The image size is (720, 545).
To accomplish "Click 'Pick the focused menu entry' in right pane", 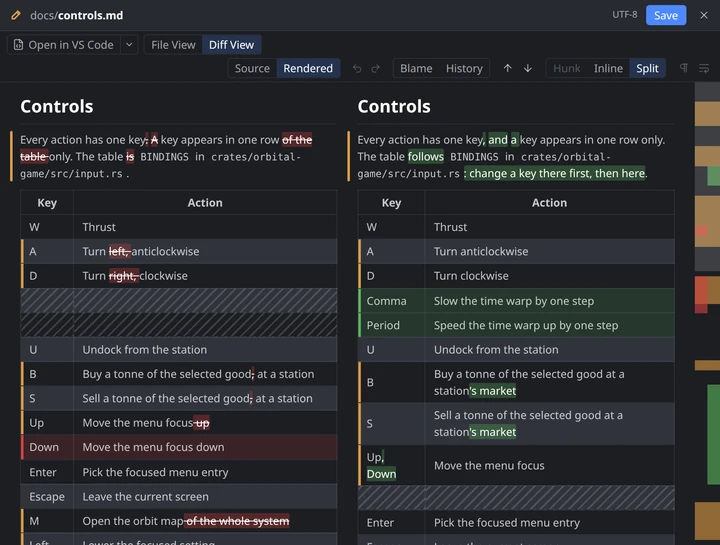I will [506, 523].
